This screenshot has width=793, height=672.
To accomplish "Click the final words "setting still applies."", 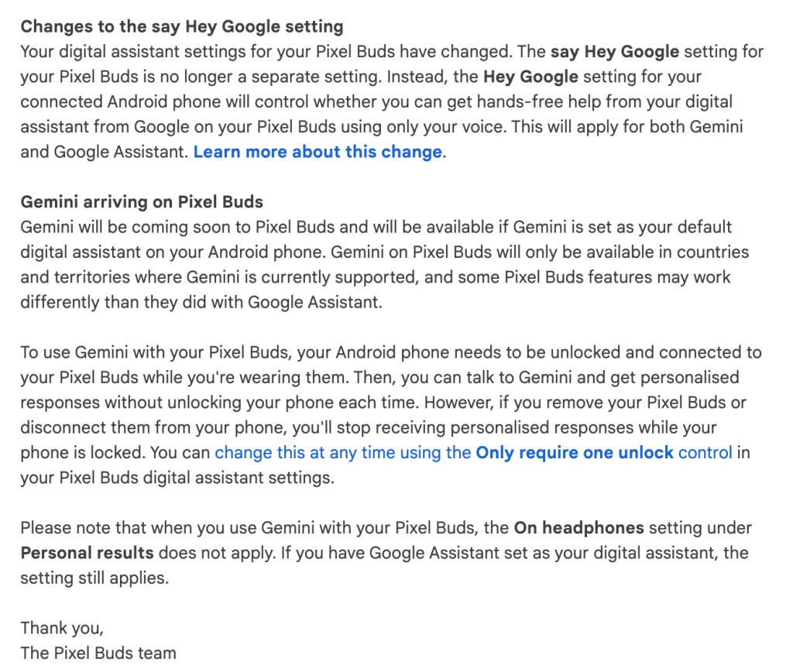I will tap(94, 578).
